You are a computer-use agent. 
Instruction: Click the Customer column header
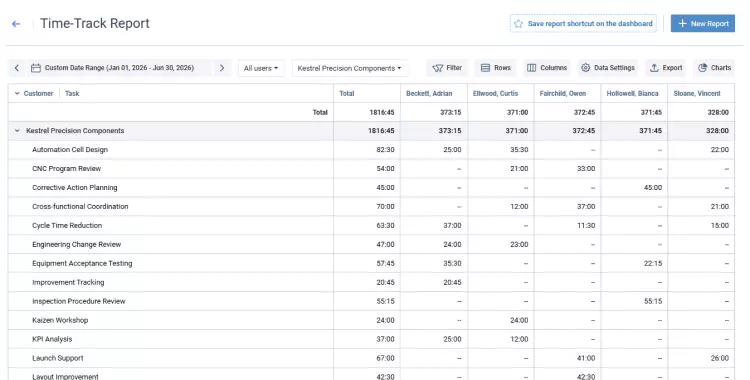[38, 93]
